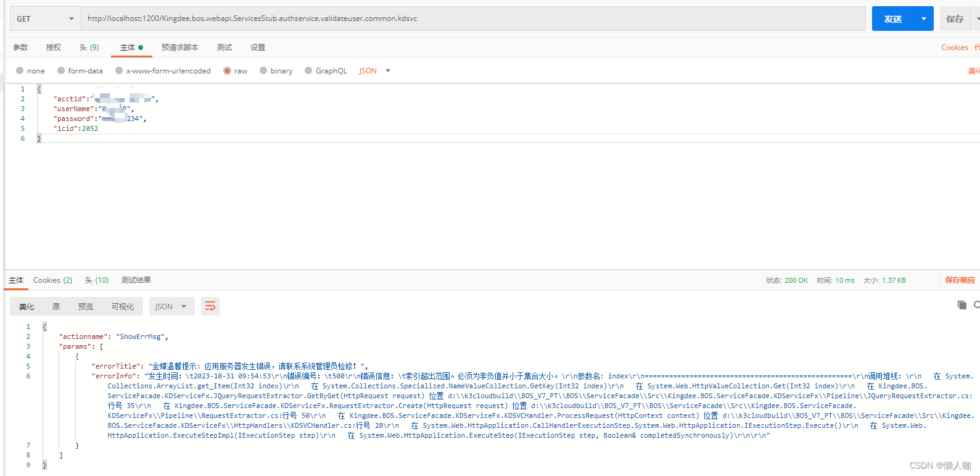Select the none body type

click(x=30, y=71)
